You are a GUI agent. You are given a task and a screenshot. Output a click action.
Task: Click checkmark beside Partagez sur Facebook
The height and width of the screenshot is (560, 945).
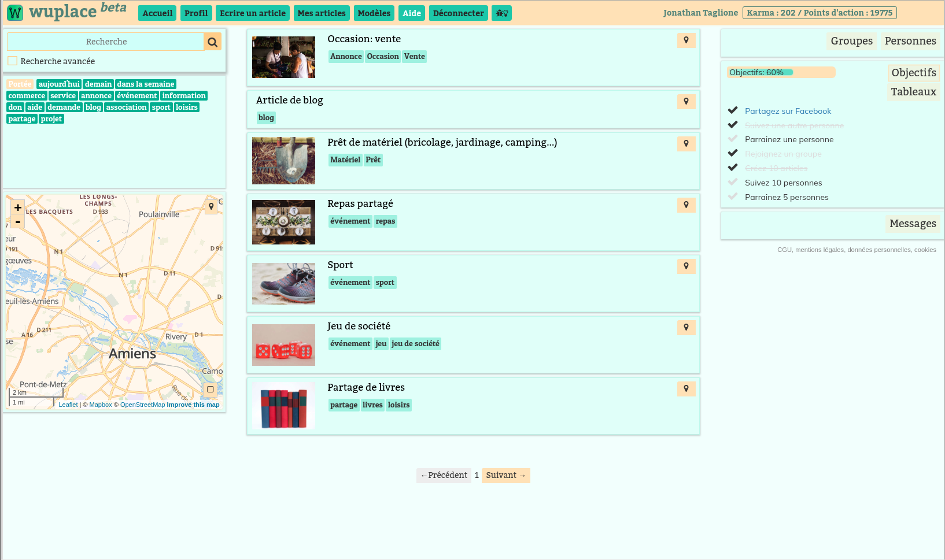click(x=733, y=110)
